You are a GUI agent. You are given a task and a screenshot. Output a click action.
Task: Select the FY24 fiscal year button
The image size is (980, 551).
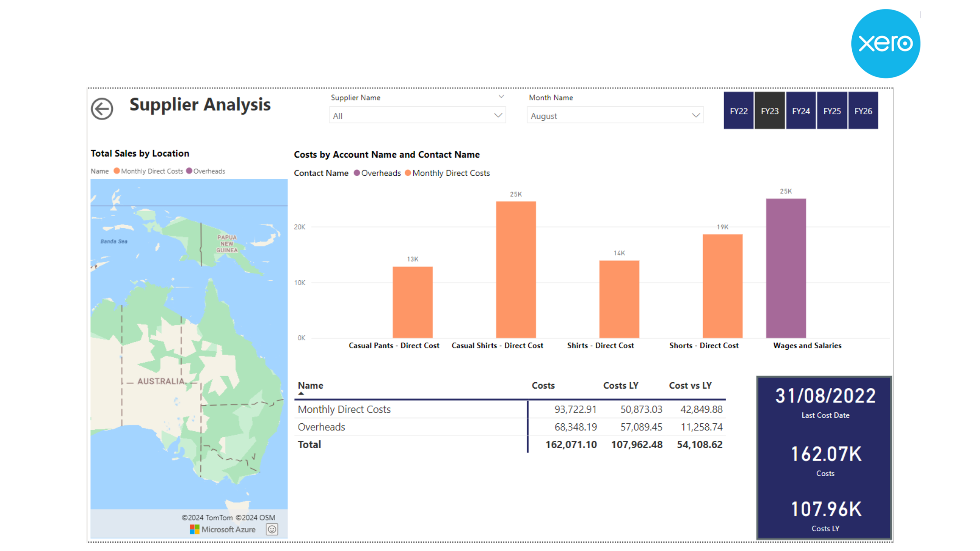tap(801, 111)
